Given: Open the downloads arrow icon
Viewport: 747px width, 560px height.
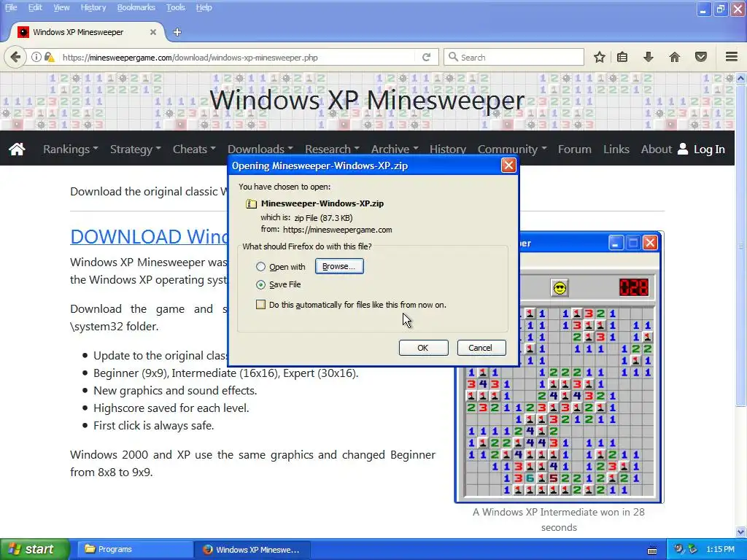Looking at the screenshot, I should (x=648, y=57).
